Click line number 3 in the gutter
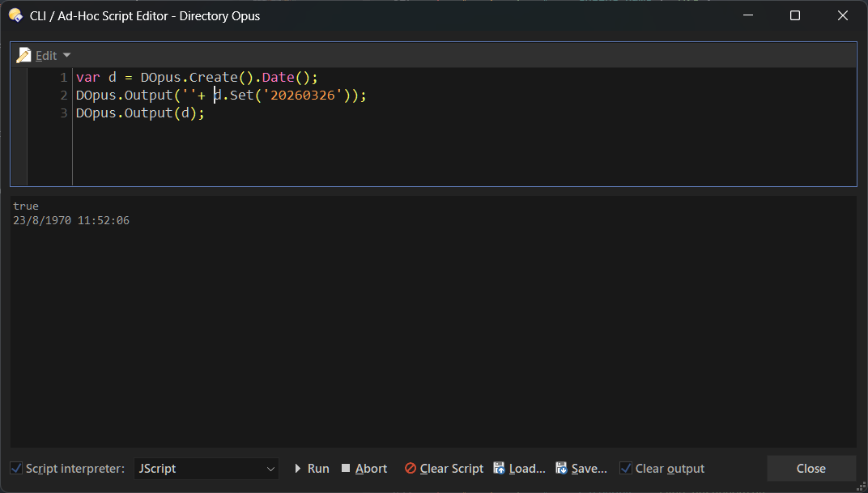868x493 pixels. tap(63, 113)
